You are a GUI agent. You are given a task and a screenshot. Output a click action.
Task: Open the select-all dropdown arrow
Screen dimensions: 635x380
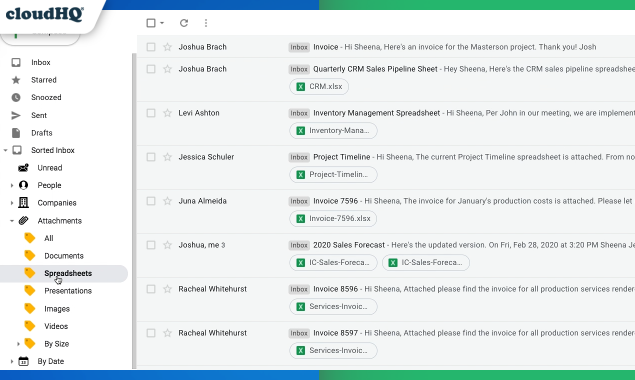click(x=162, y=23)
